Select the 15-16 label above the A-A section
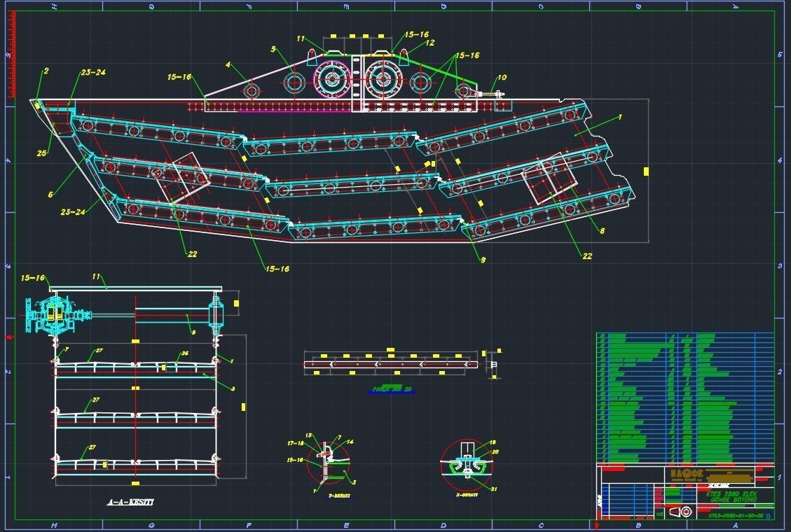 point(33,278)
